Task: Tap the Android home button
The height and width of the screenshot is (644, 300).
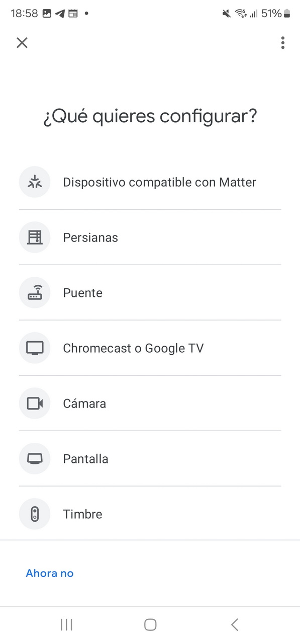Action: (150, 625)
